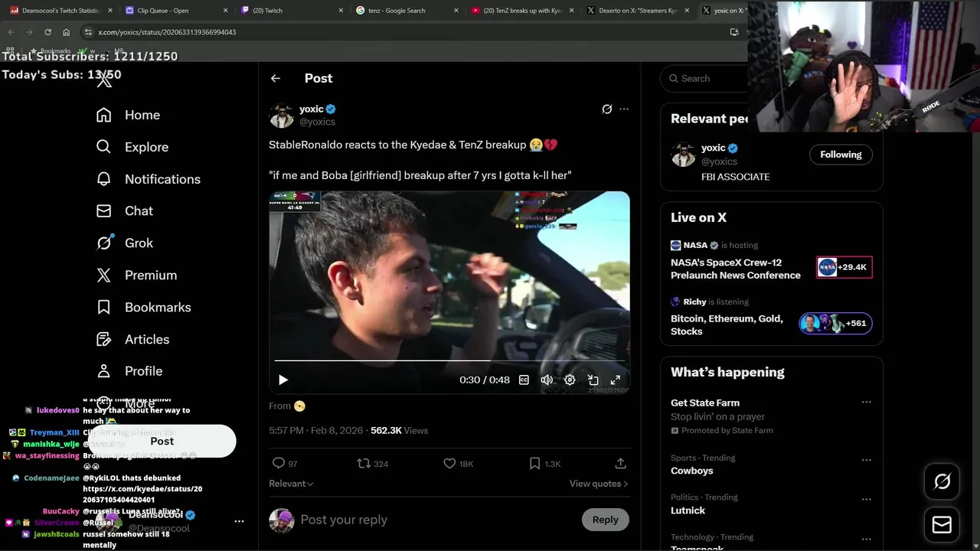Open messages floating envelope button
980x551 pixels.
(x=942, y=525)
